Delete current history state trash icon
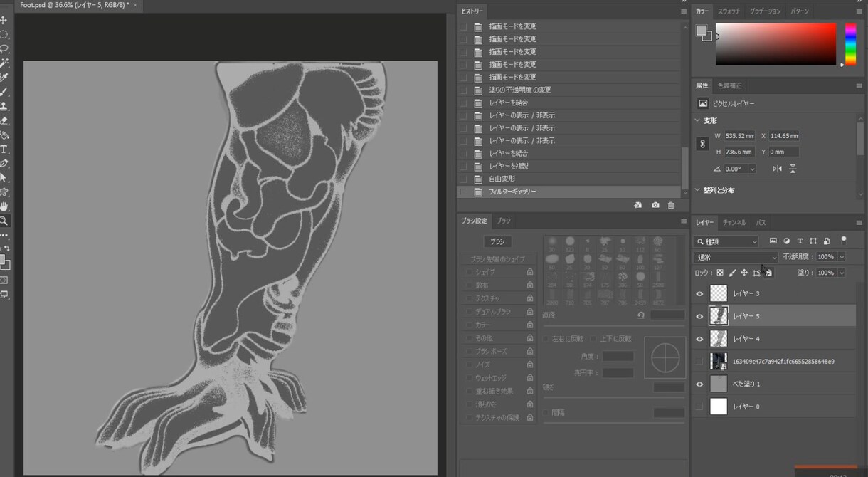This screenshot has height=477, width=868. [x=671, y=205]
